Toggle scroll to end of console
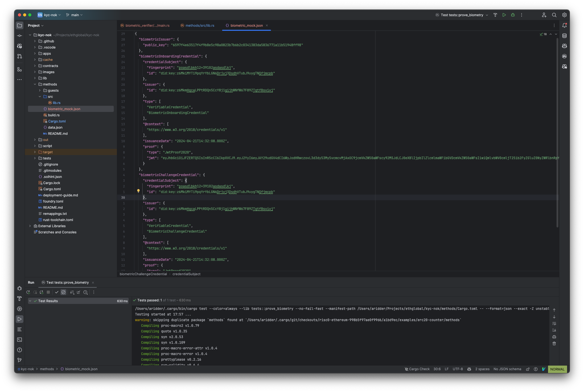584x392 pixels. pyautogui.click(x=554, y=330)
